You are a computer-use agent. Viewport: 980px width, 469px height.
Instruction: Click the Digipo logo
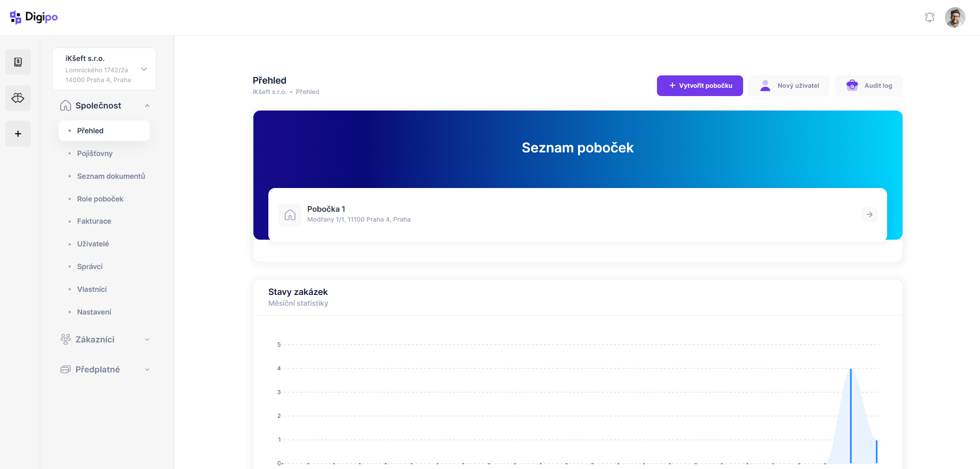(34, 17)
